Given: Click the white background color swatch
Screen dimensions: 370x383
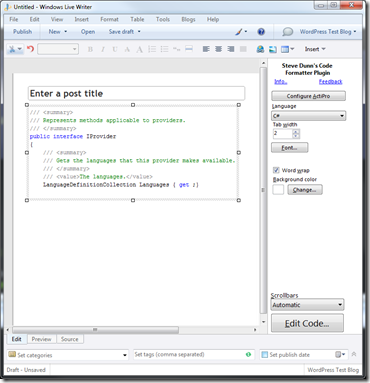Looking at the screenshot, I should (x=278, y=190).
